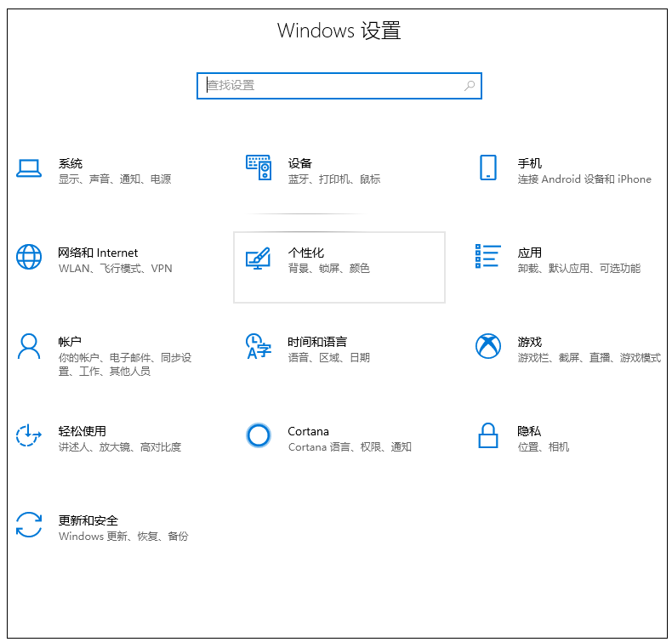Viewport: 672px width, 642px height.
Task: Click the person icon for 帐户
Action: point(29,346)
